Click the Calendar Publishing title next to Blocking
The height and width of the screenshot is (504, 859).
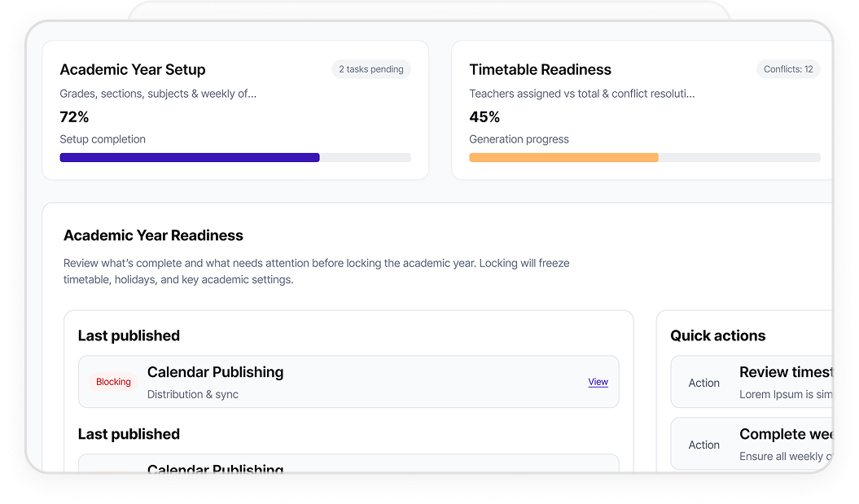215,372
